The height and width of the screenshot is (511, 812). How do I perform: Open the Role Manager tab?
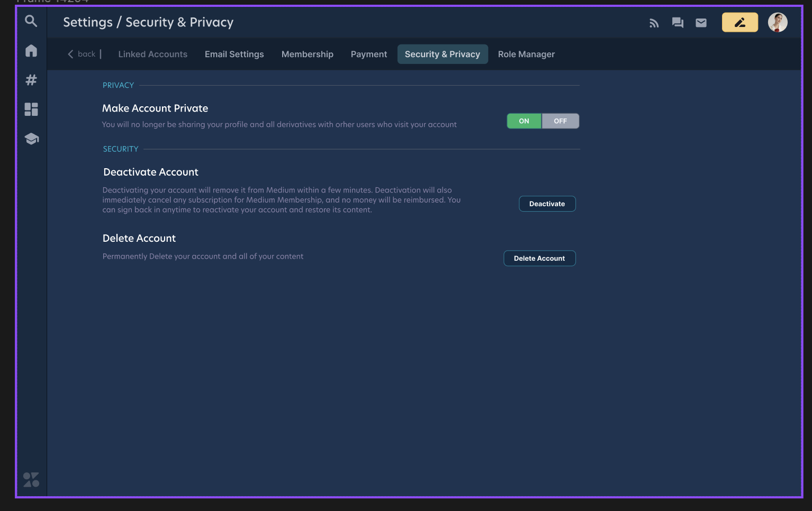(x=526, y=54)
